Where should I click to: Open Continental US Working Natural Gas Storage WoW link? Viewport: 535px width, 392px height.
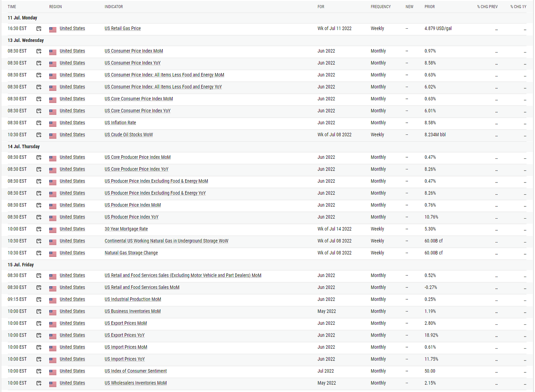pyautogui.click(x=166, y=241)
